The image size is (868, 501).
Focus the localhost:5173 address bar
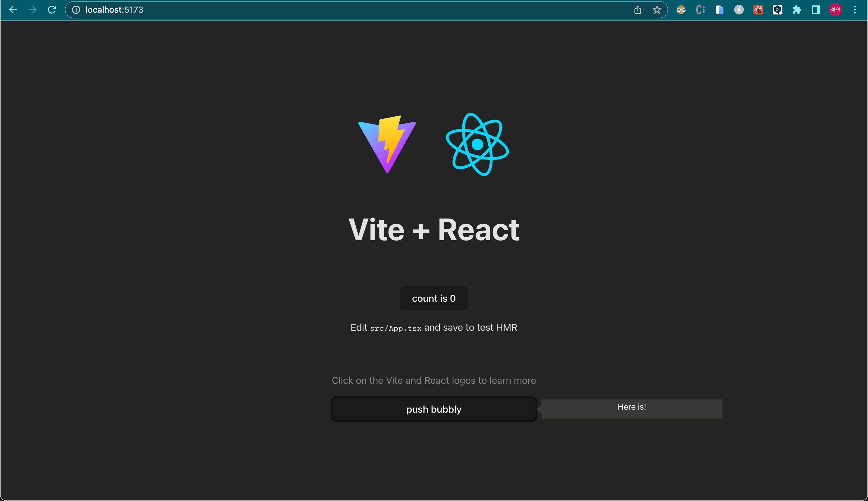pos(310,10)
